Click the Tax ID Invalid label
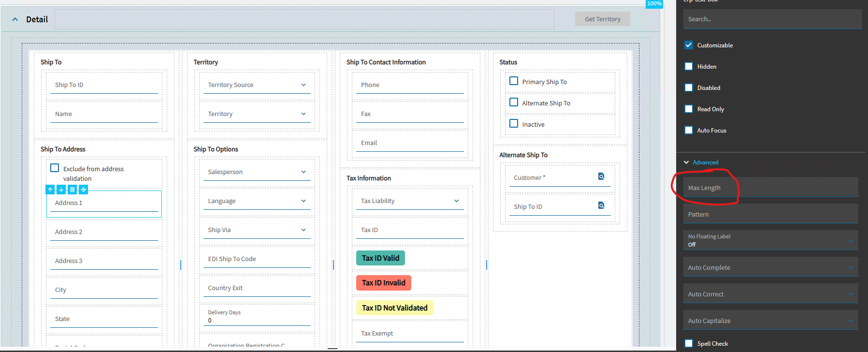Viewport: 868px width, 352px height. pos(383,283)
